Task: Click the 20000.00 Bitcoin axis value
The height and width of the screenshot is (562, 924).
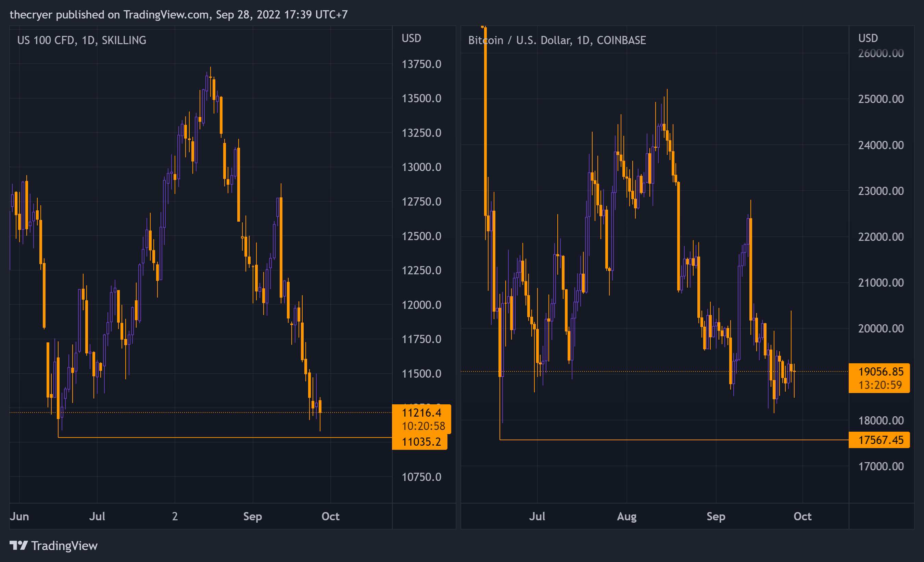Action: (881, 329)
